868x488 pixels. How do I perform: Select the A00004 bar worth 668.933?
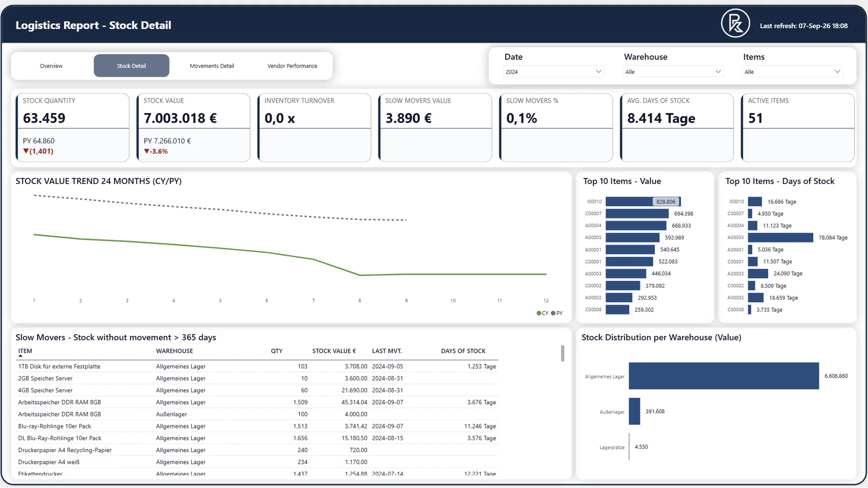coord(636,226)
